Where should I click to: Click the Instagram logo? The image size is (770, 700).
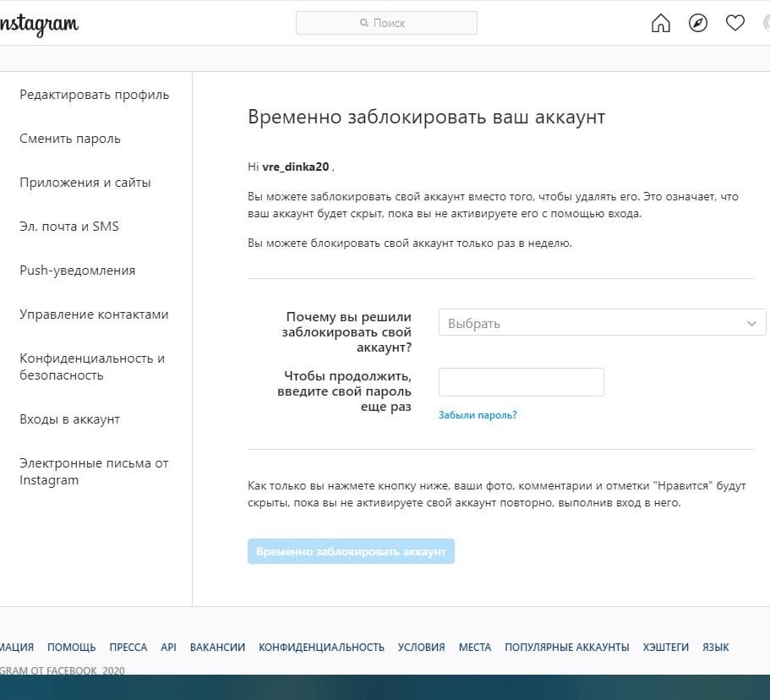(39, 24)
